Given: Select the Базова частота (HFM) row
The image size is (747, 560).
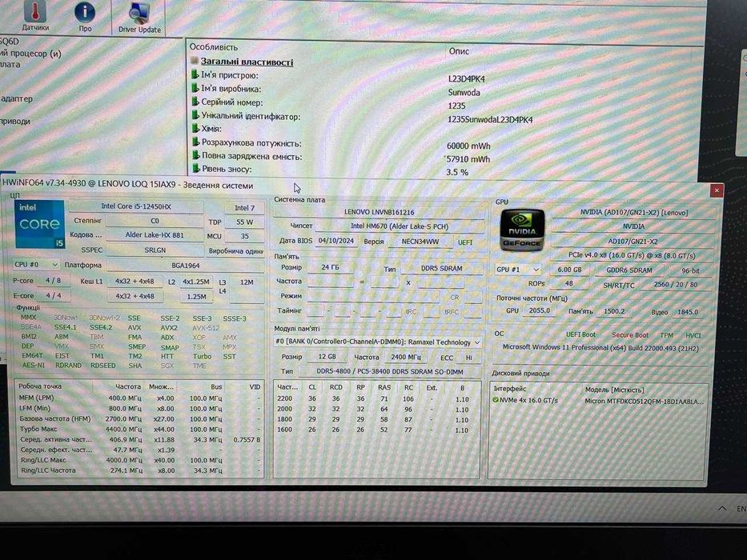Looking at the screenshot, I should pyautogui.click(x=139, y=418).
